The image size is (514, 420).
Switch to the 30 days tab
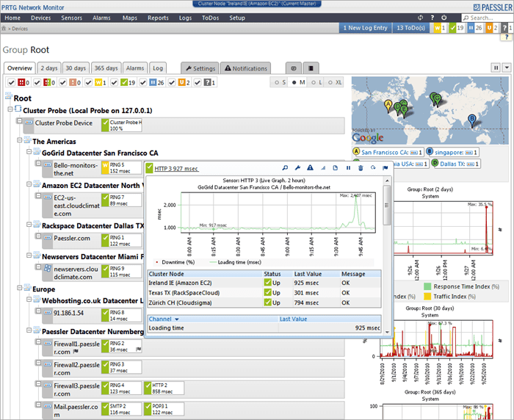coord(76,68)
